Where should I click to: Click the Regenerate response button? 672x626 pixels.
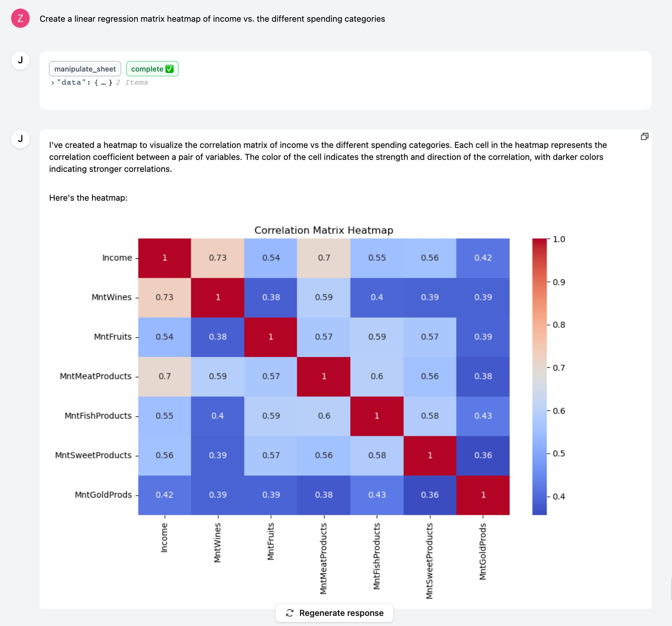tap(335, 613)
